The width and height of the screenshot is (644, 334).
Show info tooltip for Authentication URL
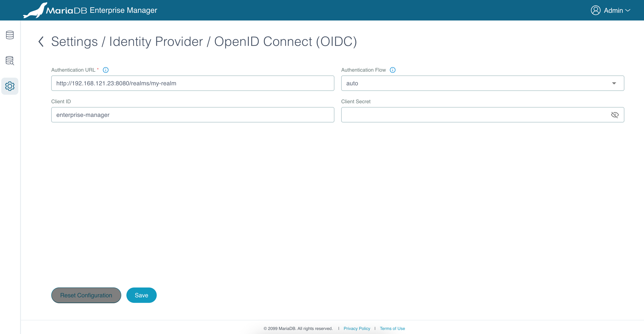click(106, 70)
